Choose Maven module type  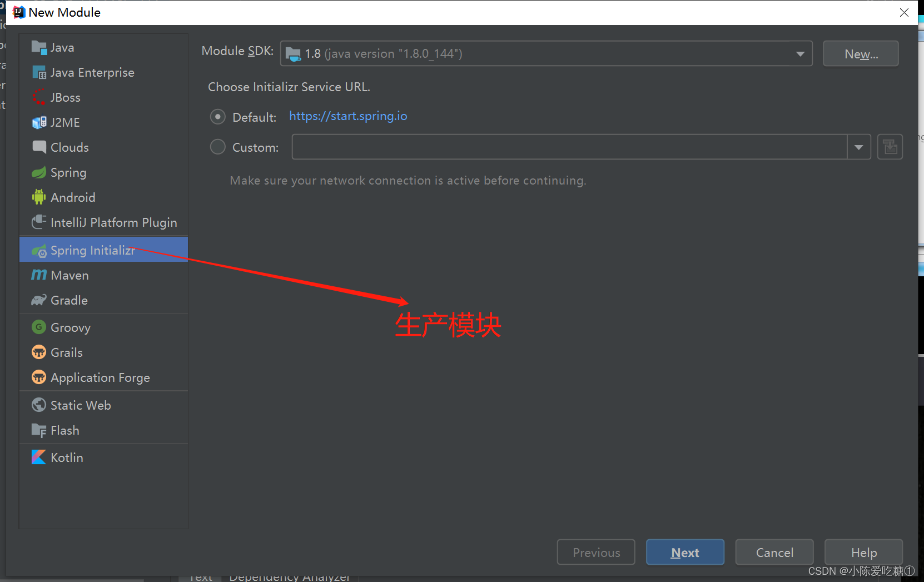pos(103,275)
